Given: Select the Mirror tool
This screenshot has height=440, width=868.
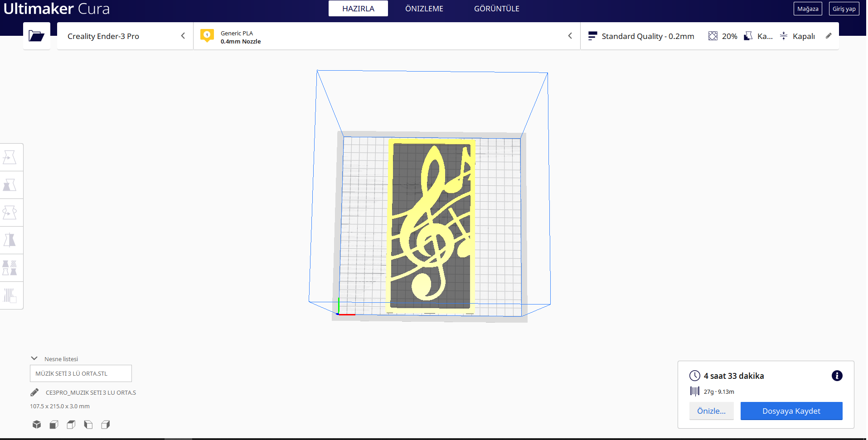Looking at the screenshot, I should click(x=11, y=240).
